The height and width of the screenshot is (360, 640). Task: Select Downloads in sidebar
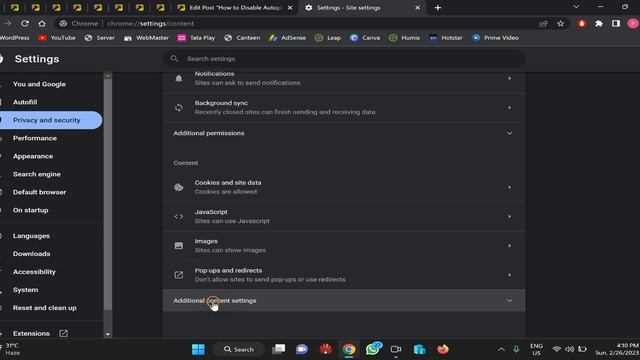[31, 253]
